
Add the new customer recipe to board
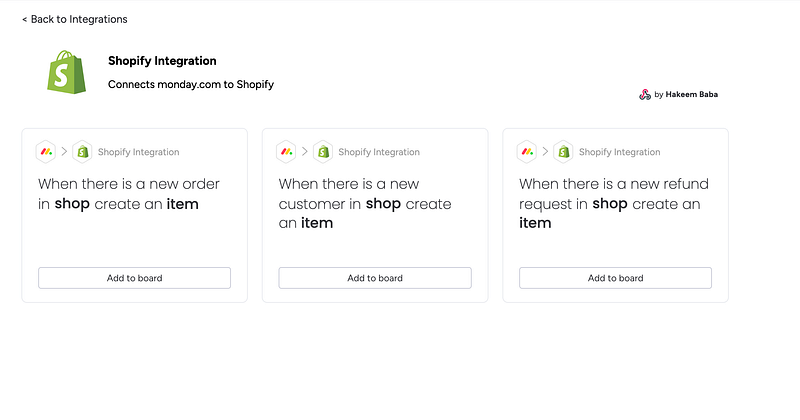[375, 278]
